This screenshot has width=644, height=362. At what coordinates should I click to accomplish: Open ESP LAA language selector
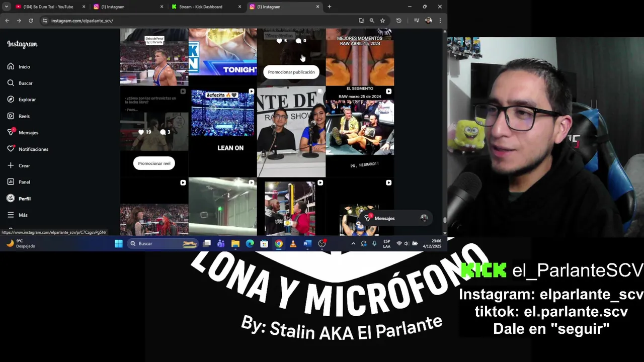[386, 243]
